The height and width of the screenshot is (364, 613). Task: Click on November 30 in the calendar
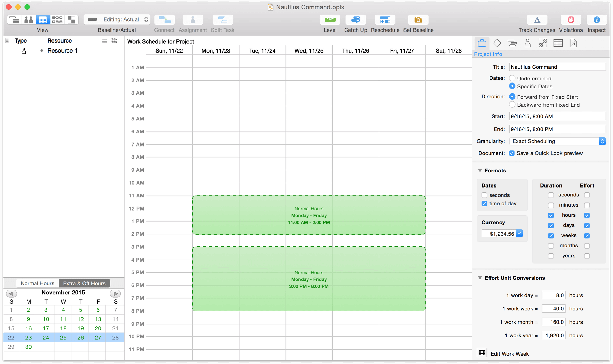(28, 347)
